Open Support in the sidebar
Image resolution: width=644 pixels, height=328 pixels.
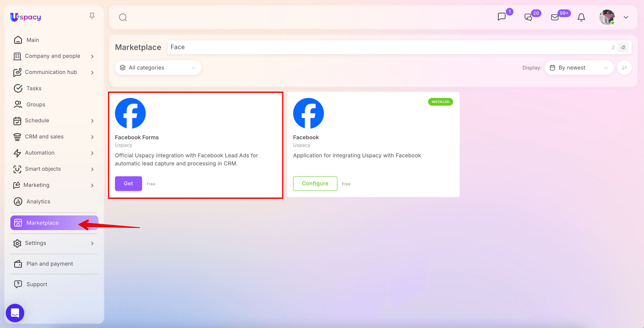pos(54,284)
